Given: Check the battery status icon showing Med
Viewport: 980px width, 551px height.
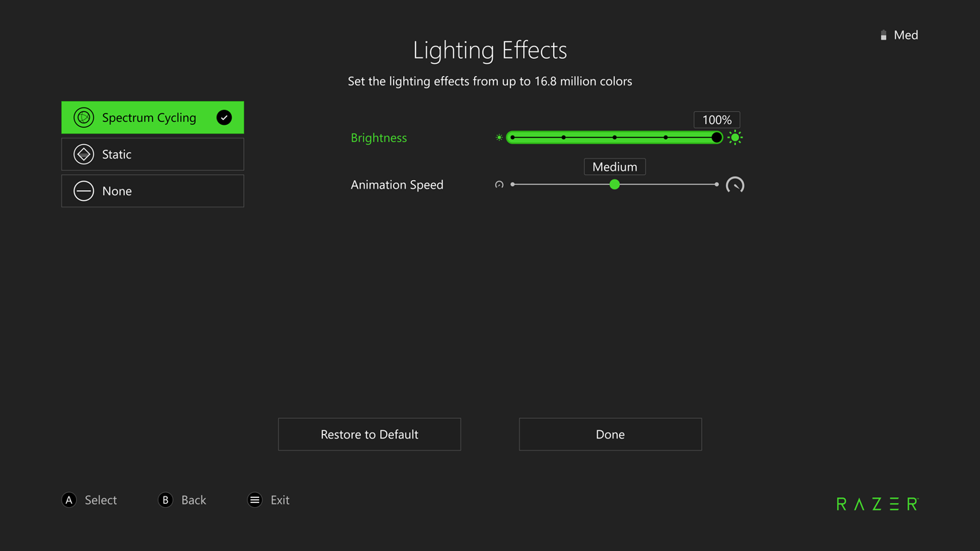Looking at the screenshot, I should (883, 34).
